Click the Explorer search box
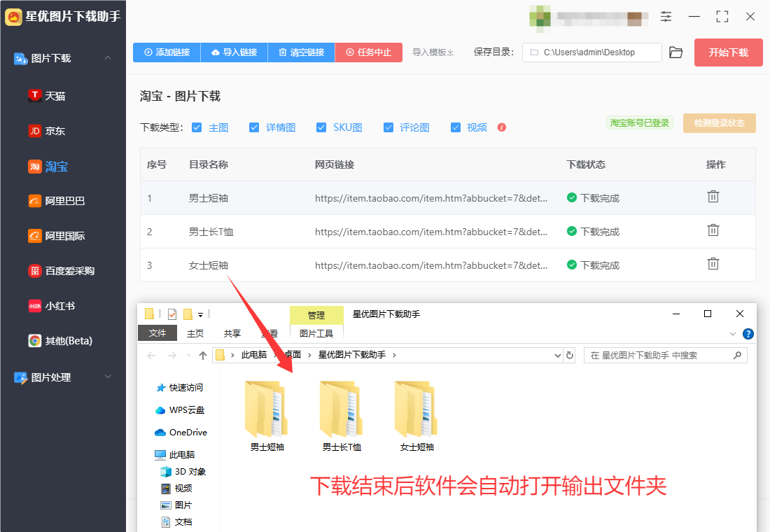Image resolution: width=770 pixels, height=532 pixels. point(666,355)
